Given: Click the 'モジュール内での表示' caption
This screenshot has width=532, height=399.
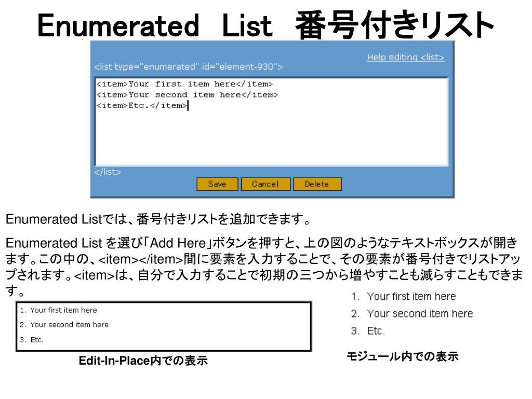Looking at the screenshot, I should (403, 356).
